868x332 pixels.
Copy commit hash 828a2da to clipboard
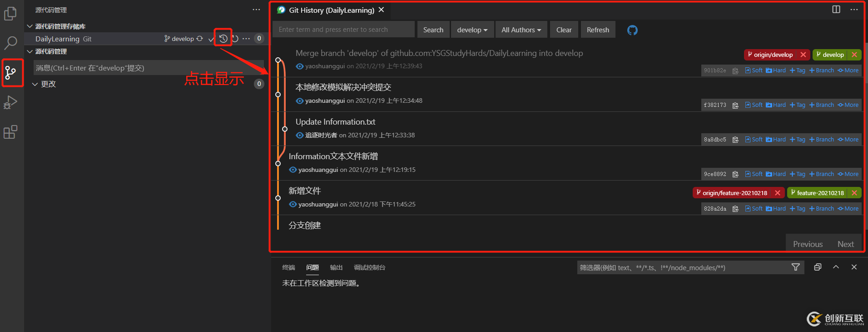pyautogui.click(x=735, y=209)
